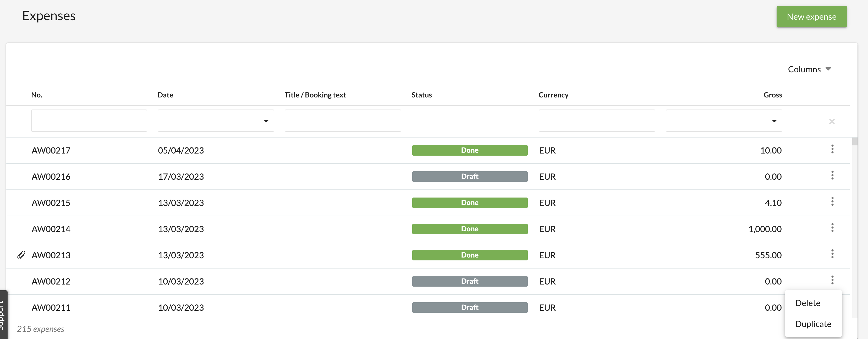Click the Currency filter input field

pos(596,121)
